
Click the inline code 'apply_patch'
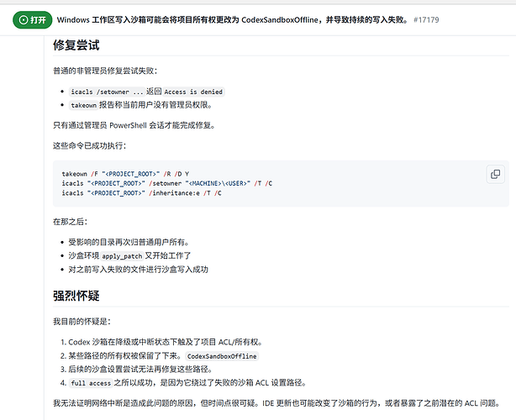tap(122, 256)
